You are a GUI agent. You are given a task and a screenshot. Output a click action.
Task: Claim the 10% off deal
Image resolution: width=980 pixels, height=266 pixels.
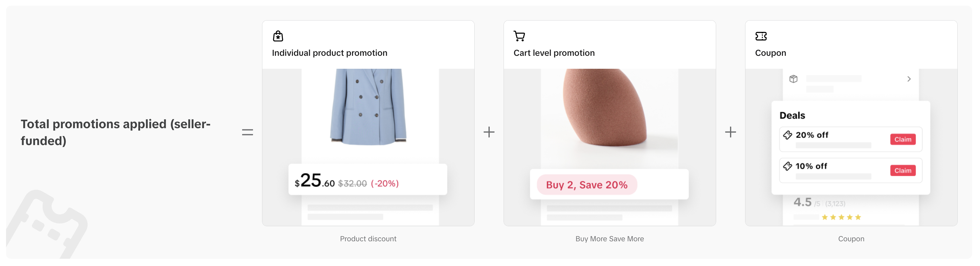click(902, 171)
